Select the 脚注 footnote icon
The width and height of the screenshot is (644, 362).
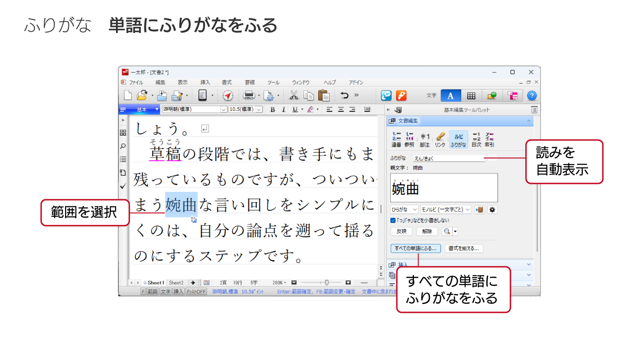tap(425, 140)
